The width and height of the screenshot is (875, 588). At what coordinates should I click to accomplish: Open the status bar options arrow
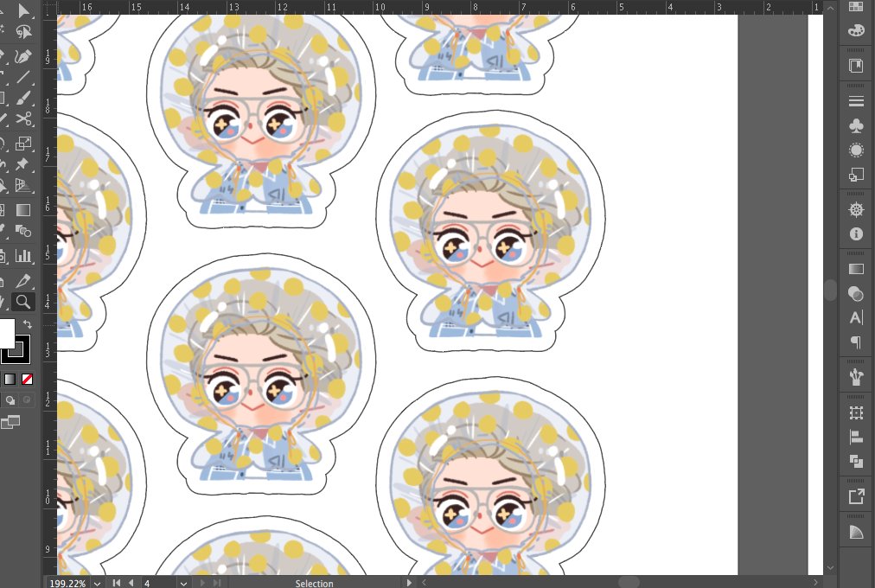point(409,583)
